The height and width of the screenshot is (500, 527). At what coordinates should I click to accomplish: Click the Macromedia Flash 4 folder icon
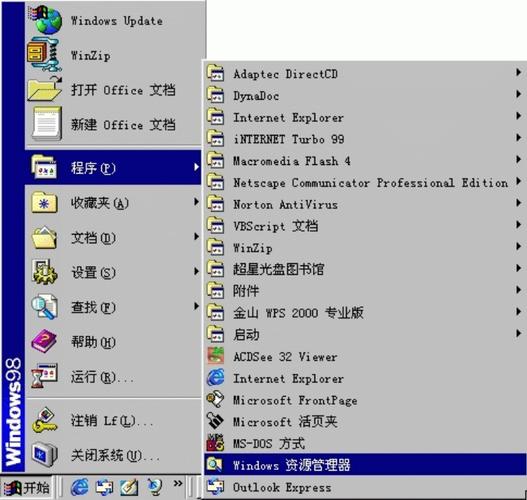pos(215,160)
